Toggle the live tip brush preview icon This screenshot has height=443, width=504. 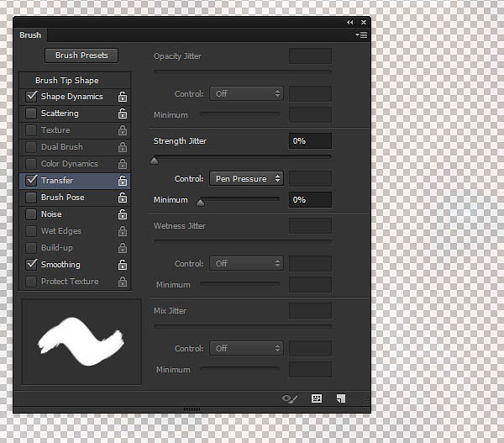pos(290,399)
